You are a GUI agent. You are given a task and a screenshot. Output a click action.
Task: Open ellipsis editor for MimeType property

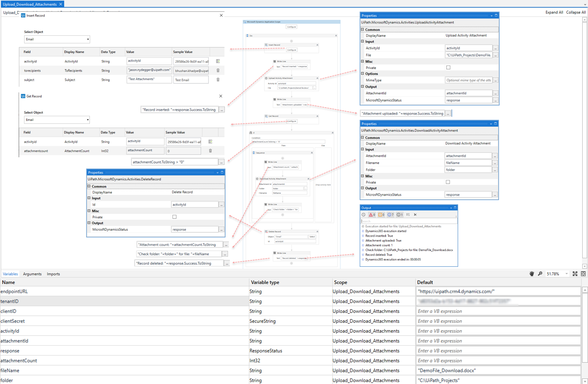(495, 80)
